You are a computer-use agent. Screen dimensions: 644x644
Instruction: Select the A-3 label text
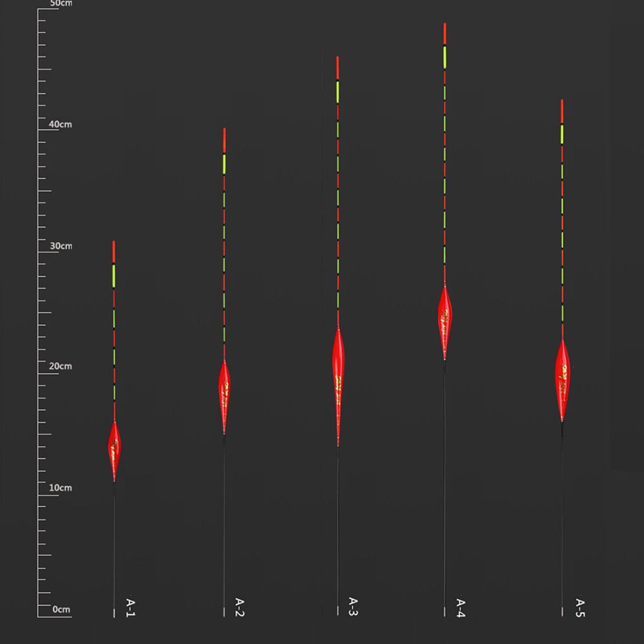[353, 607]
